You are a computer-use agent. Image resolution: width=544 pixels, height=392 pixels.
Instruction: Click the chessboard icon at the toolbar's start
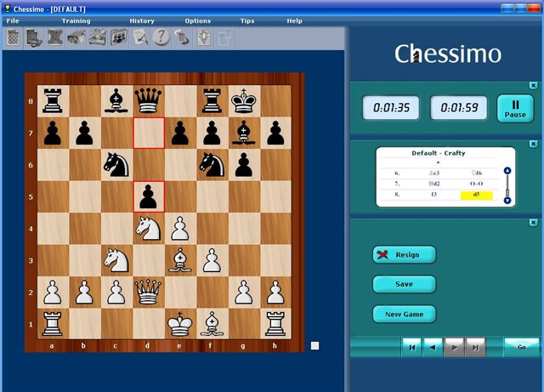(x=13, y=37)
